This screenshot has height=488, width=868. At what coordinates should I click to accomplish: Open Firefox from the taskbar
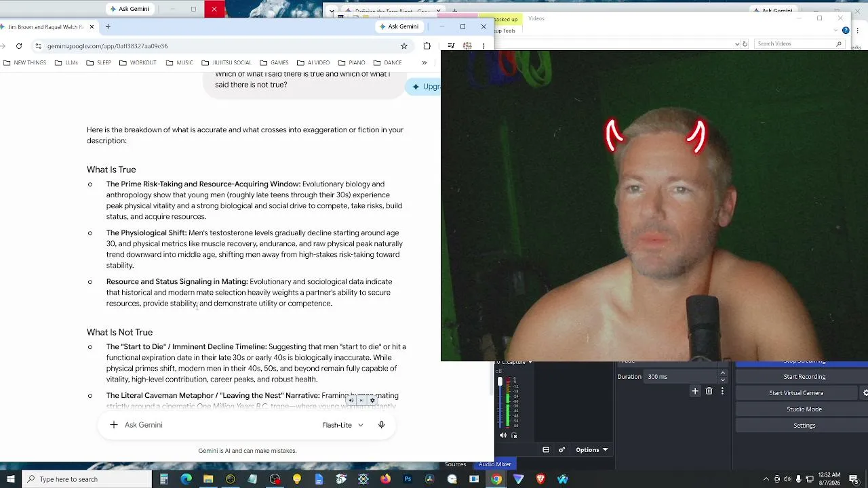coord(385,479)
